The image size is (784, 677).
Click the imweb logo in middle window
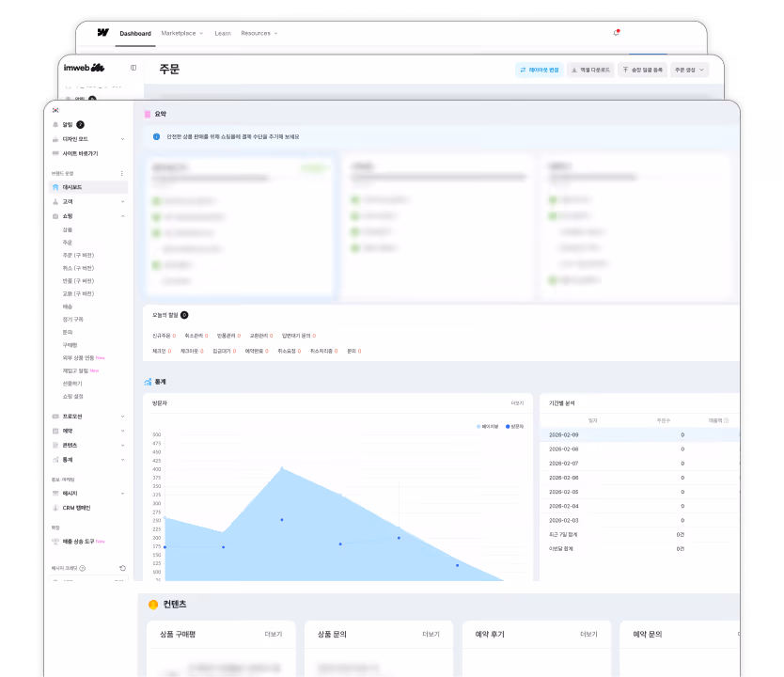coord(84,68)
